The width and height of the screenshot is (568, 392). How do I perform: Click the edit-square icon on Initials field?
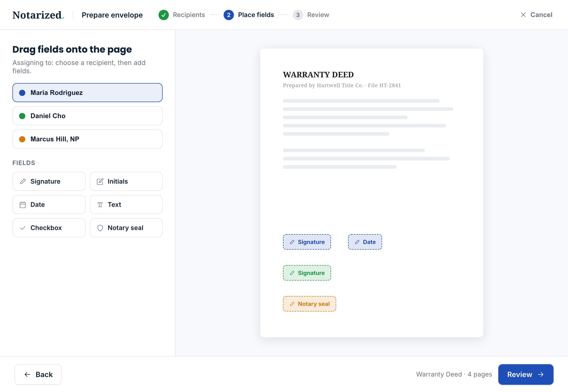[x=100, y=181]
